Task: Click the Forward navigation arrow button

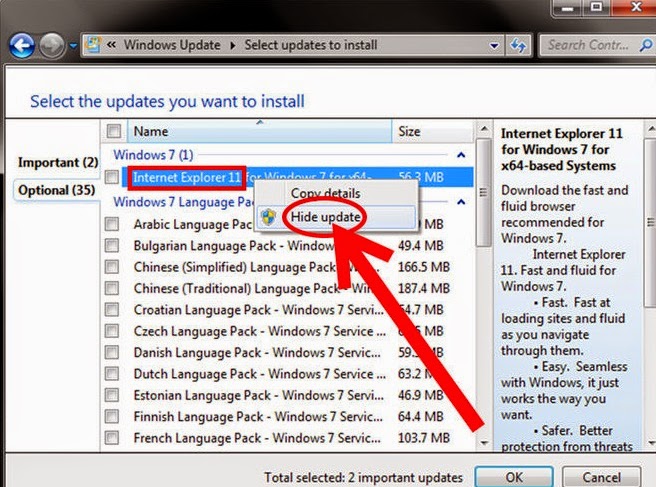Action: click(x=52, y=45)
